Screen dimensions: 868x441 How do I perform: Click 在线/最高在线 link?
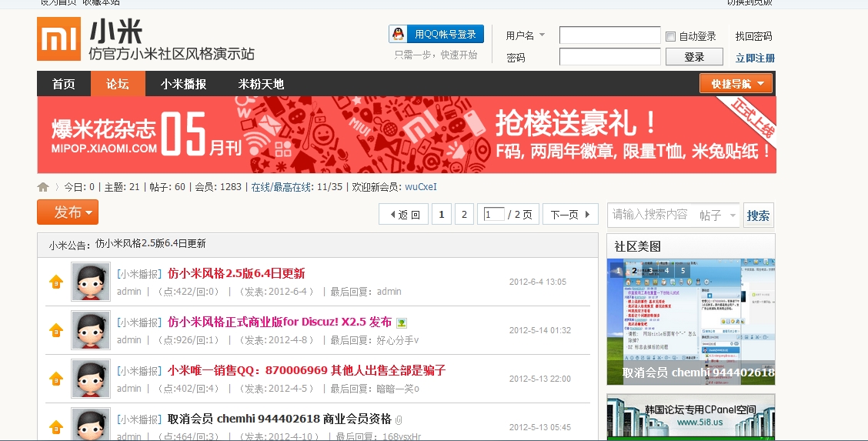tap(282, 187)
